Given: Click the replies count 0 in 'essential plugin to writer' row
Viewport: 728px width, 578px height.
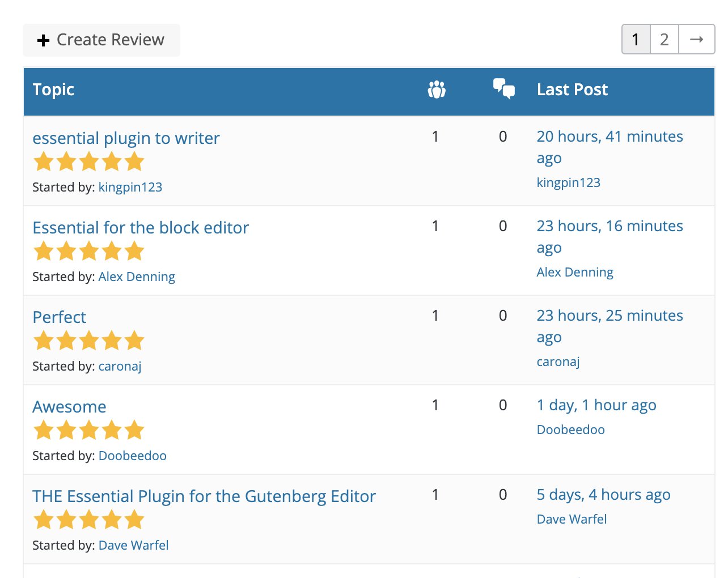Looking at the screenshot, I should 503,137.
